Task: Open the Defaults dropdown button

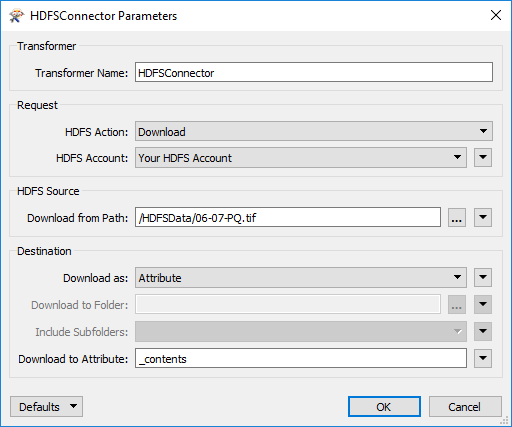Action: pos(46,407)
